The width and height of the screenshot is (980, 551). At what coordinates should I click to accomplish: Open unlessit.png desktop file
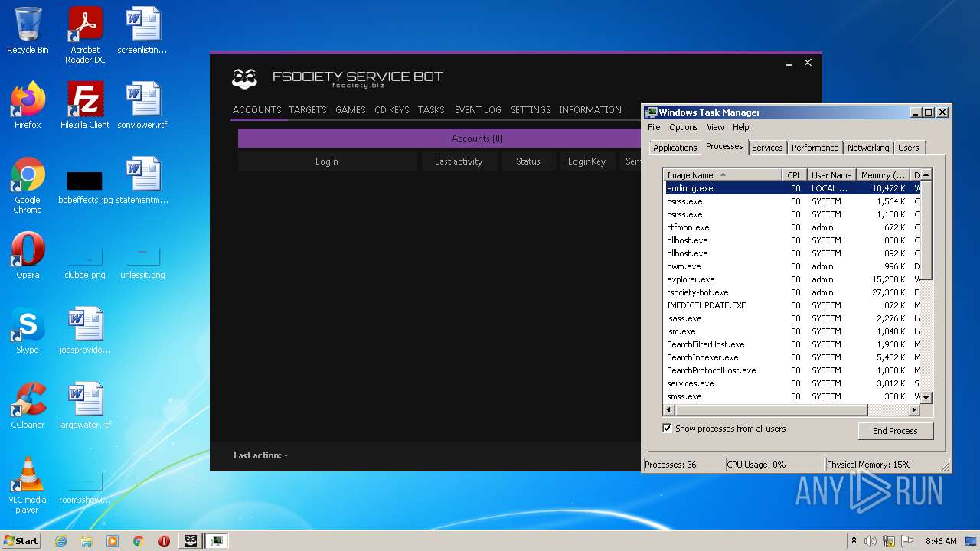tap(142, 262)
